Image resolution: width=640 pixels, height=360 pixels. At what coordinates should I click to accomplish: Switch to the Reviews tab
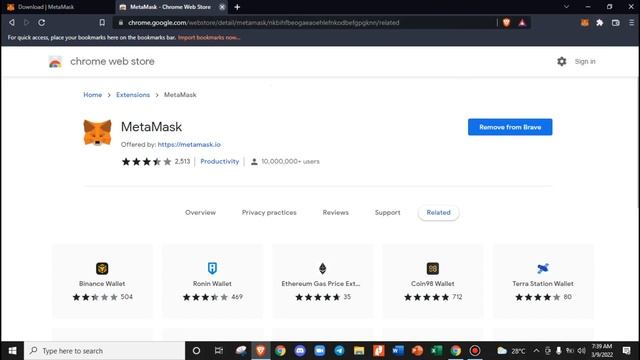(x=336, y=212)
